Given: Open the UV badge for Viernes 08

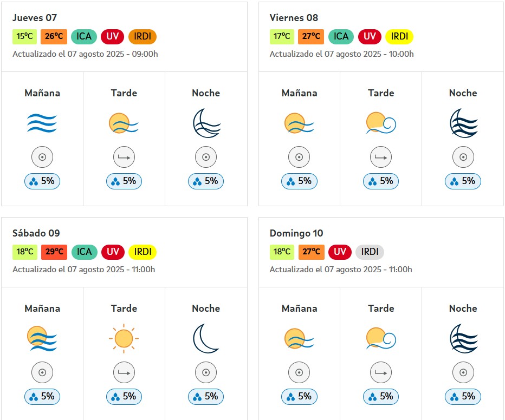Looking at the screenshot, I should [370, 36].
